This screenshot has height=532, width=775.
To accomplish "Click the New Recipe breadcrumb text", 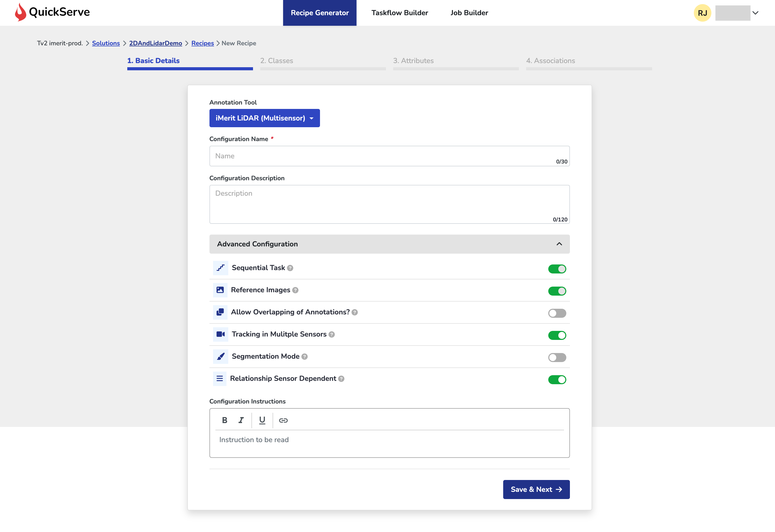I will pos(239,43).
